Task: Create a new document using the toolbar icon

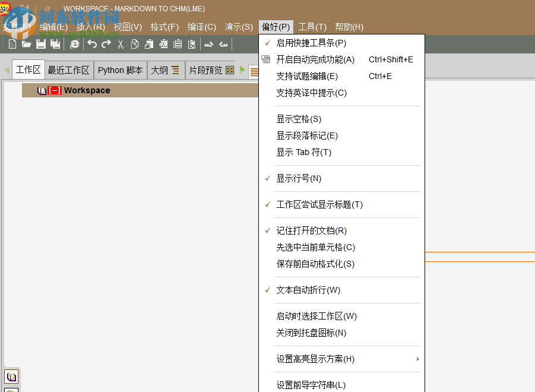Action: (12, 44)
